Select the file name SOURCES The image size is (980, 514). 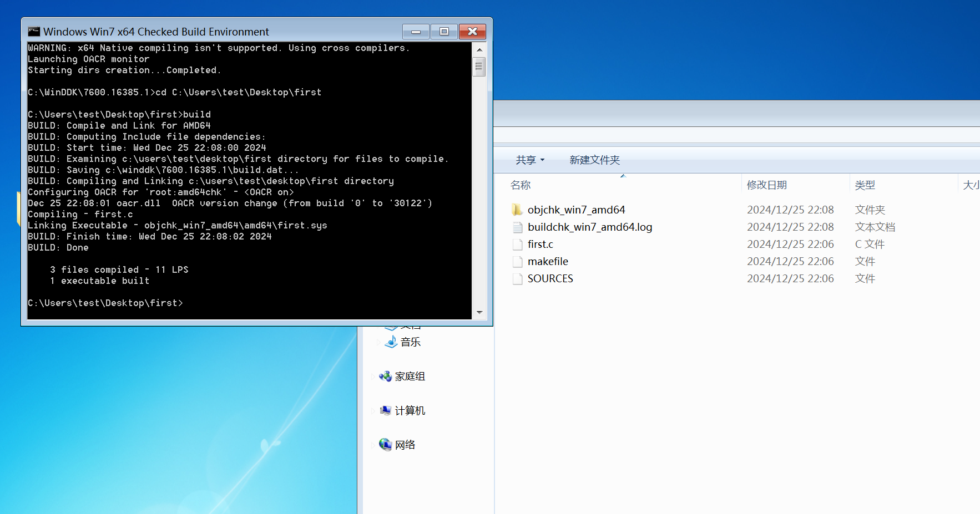(x=550, y=278)
